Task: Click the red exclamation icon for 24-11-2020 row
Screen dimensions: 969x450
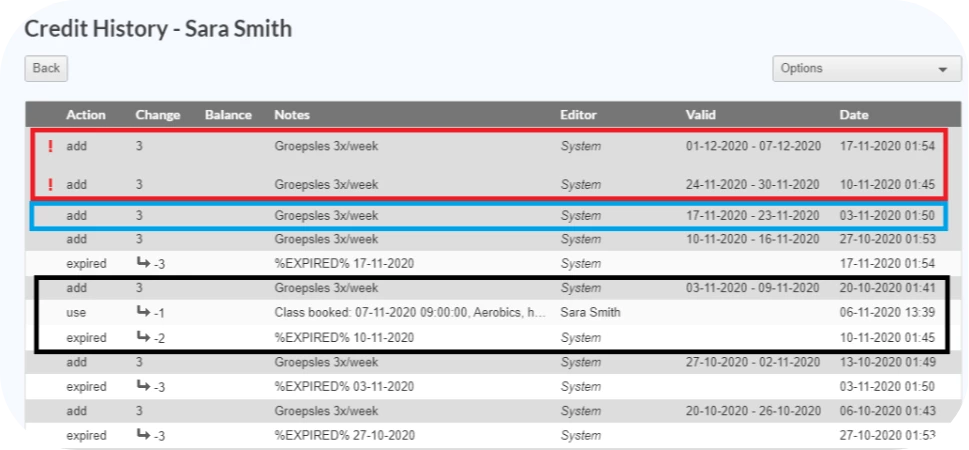Action: [51, 184]
